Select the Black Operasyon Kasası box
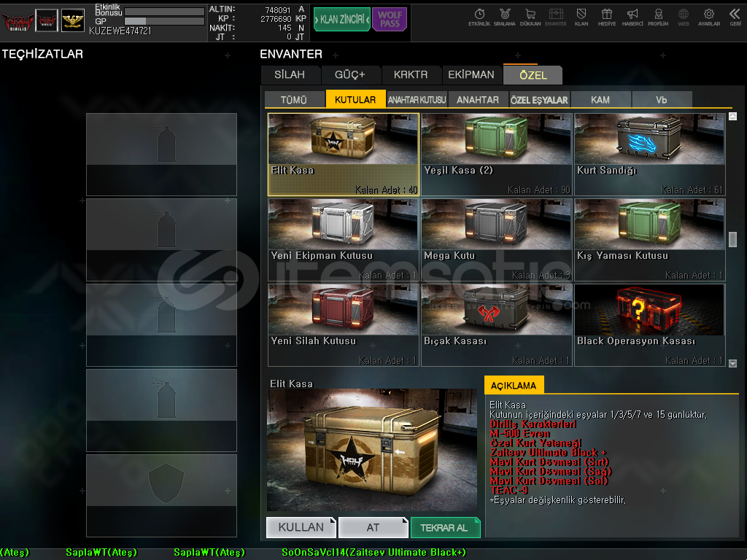This screenshot has height=560, width=747. point(650,325)
